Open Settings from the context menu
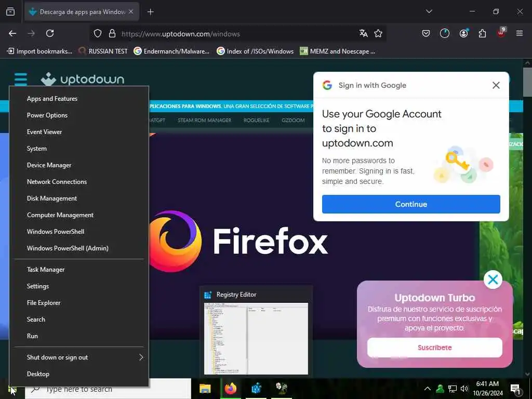 click(x=79, y=286)
